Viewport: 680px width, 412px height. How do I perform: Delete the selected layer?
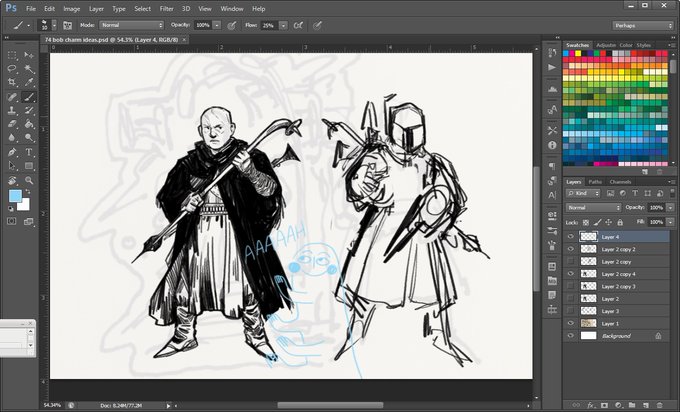click(x=660, y=405)
